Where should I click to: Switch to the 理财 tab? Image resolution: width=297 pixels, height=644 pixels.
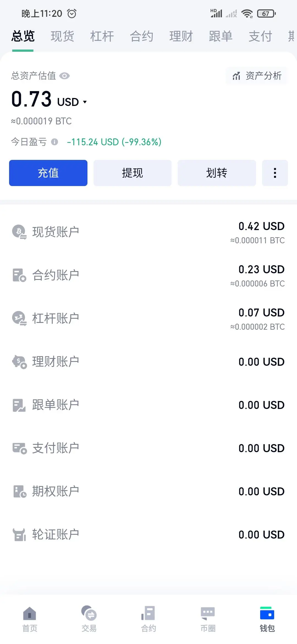click(181, 36)
